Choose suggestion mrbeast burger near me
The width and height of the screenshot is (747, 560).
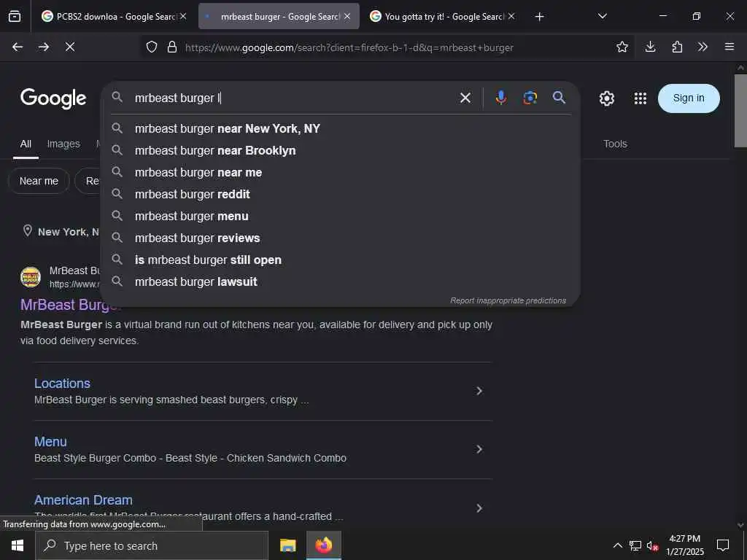click(341, 172)
